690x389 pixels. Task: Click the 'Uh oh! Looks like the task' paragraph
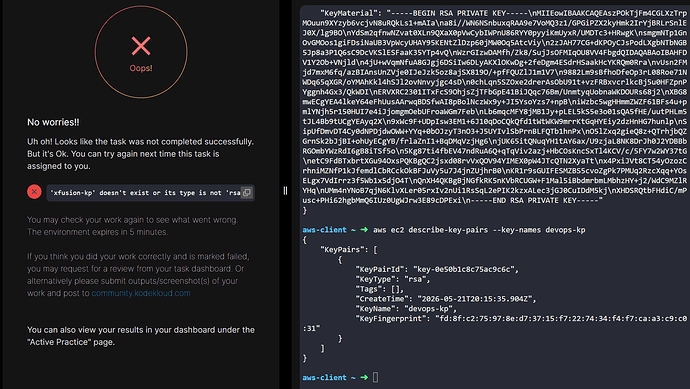[x=140, y=154]
